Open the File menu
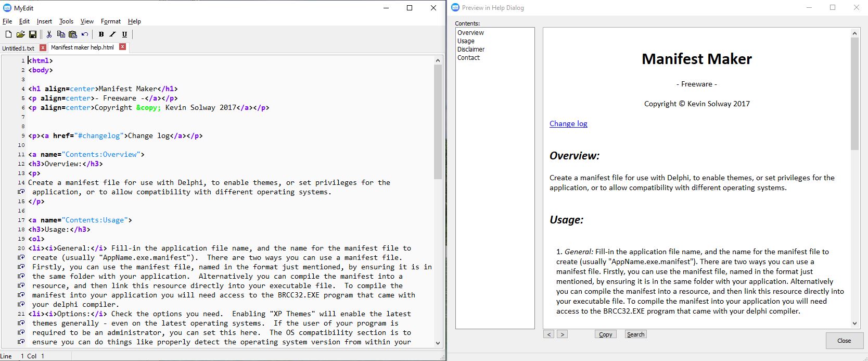 pyautogui.click(x=7, y=21)
